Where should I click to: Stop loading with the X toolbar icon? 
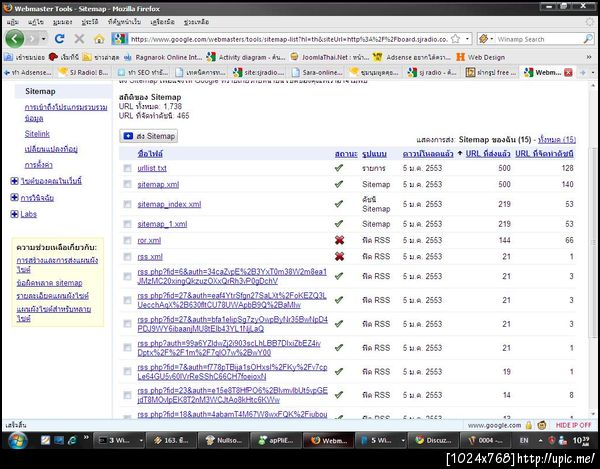pyautogui.click(x=79, y=39)
